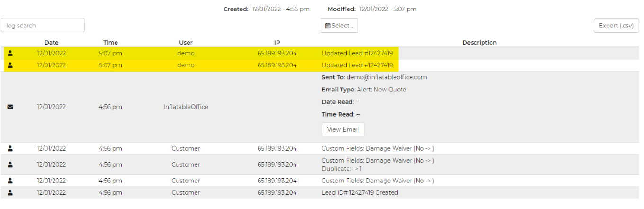Click user icon in first 4:56 pm Customer row
Screen dimensions: 644x209
(10, 148)
